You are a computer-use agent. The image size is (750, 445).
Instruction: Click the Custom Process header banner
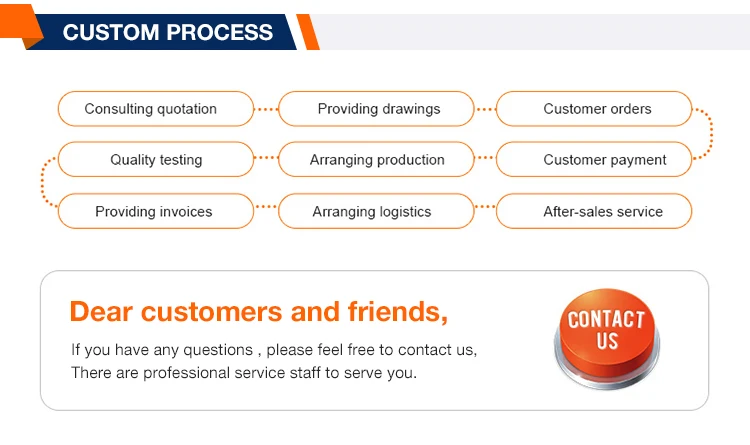(167, 32)
